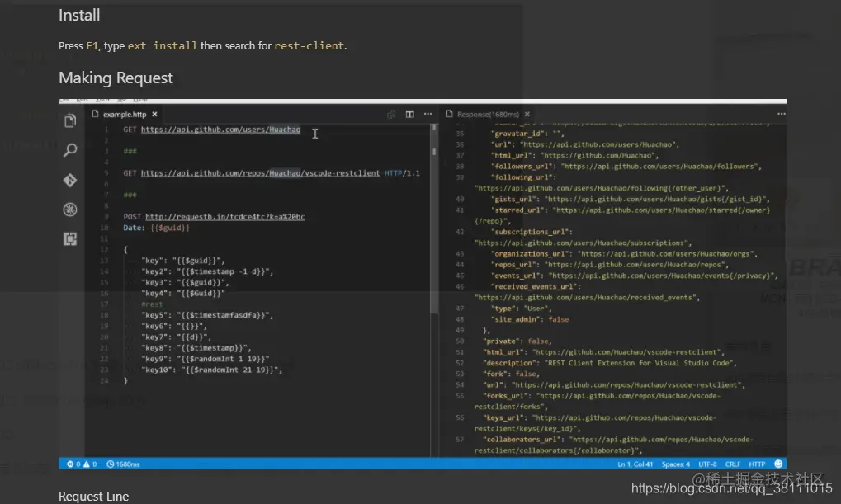841x504 pixels.
Task: Click the "followers_url" response line
Action: 626,167
